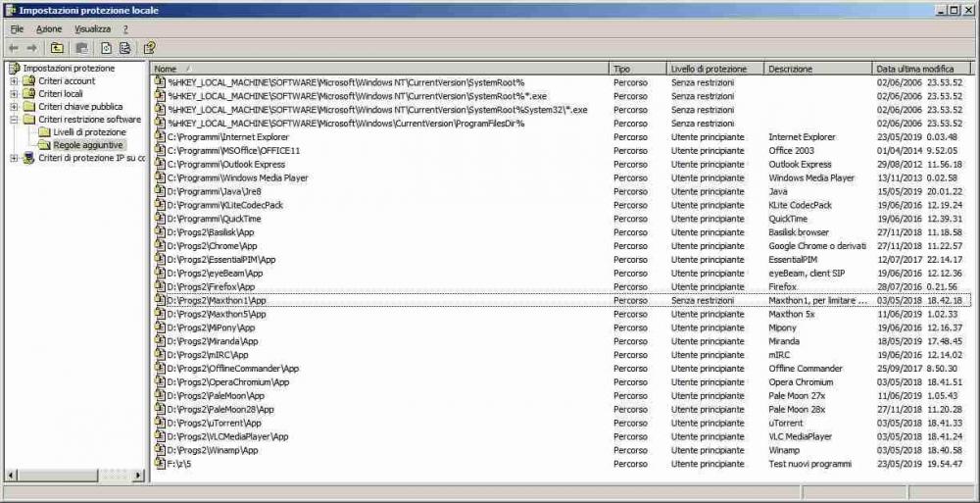Image resolution: width=980 pixels, height=503 pixels.
Task: Select Criteri restrizione software tree item
Action: pyautogui.click(x=89, y=120)
